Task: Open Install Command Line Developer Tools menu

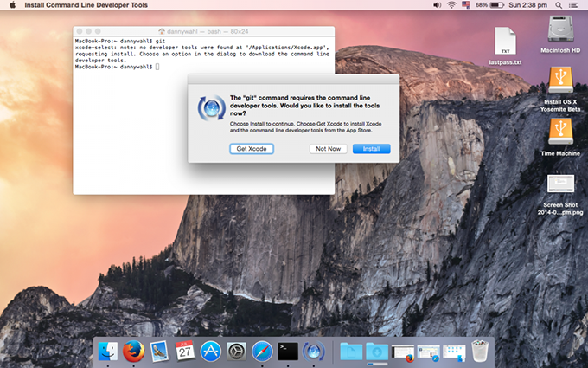Action: click(x=86, y=5)
